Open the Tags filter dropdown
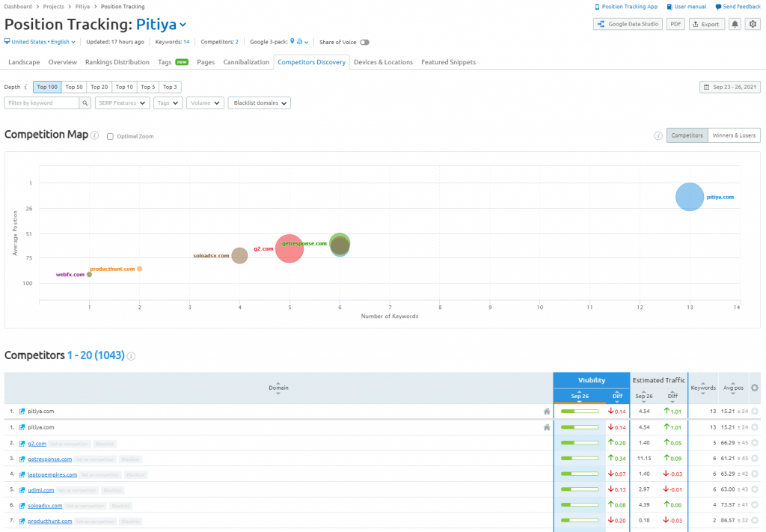 point(168,103)
